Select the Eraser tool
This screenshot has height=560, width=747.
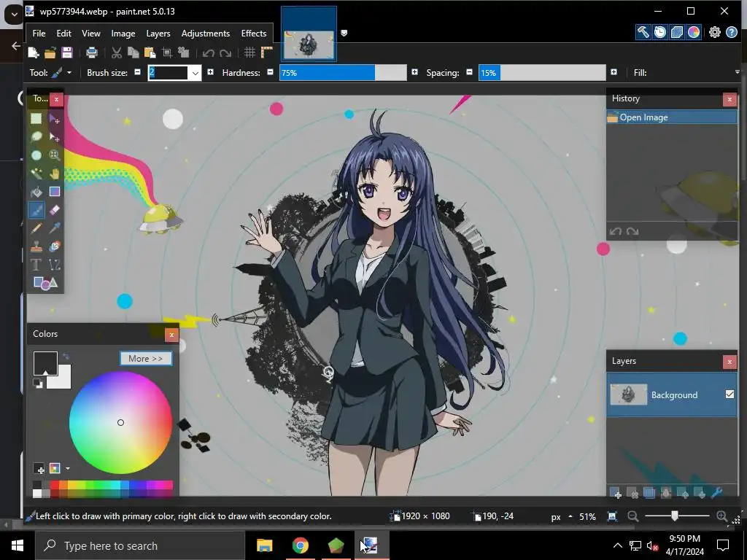point(54,210)
